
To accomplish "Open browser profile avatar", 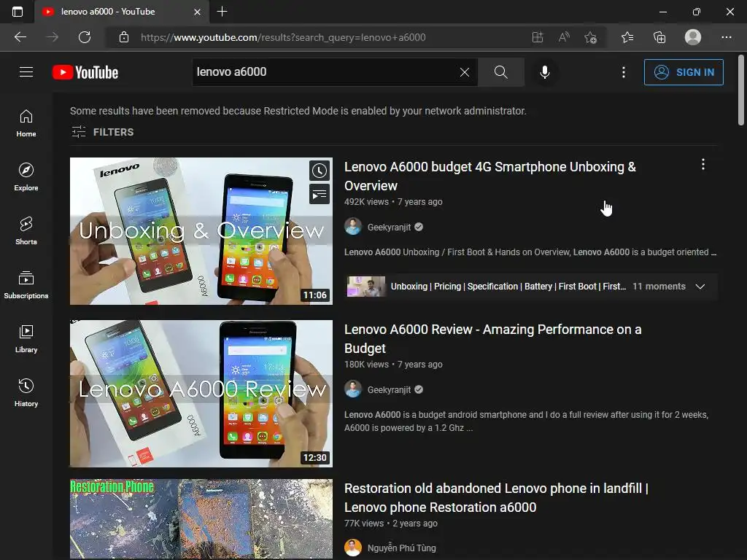I will (x=693, y=37).
